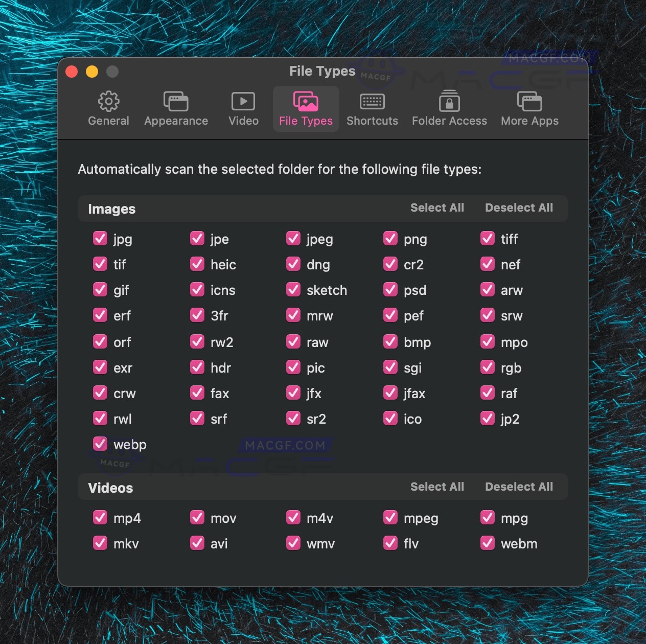The width and height of the screenshot is (646, 644).
Task: Uncheck the jpg file type
Action: click(100, 238)
